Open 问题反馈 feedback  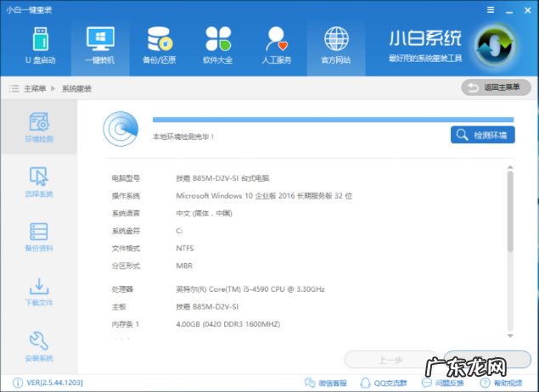[x=443, y=383]
